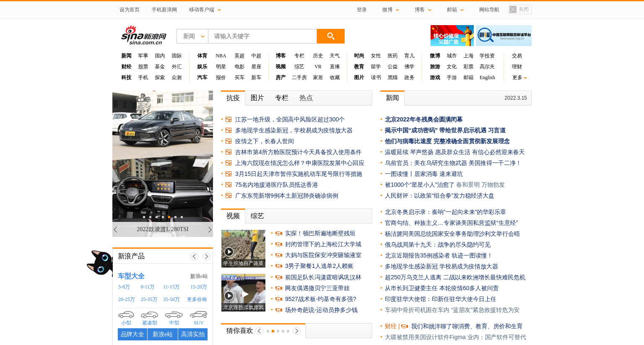Switch to the 抗疫 tab
This screenshot has width=644, height=345.
coord(233,98)
